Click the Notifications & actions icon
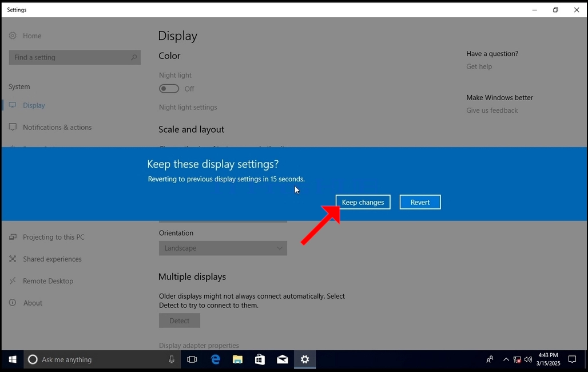 point(13,127)
